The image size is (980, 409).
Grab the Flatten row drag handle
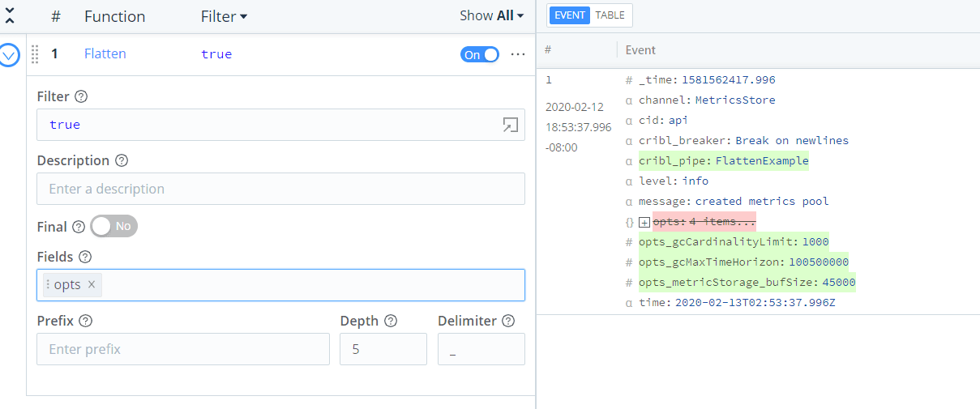[x=35, y=54]
